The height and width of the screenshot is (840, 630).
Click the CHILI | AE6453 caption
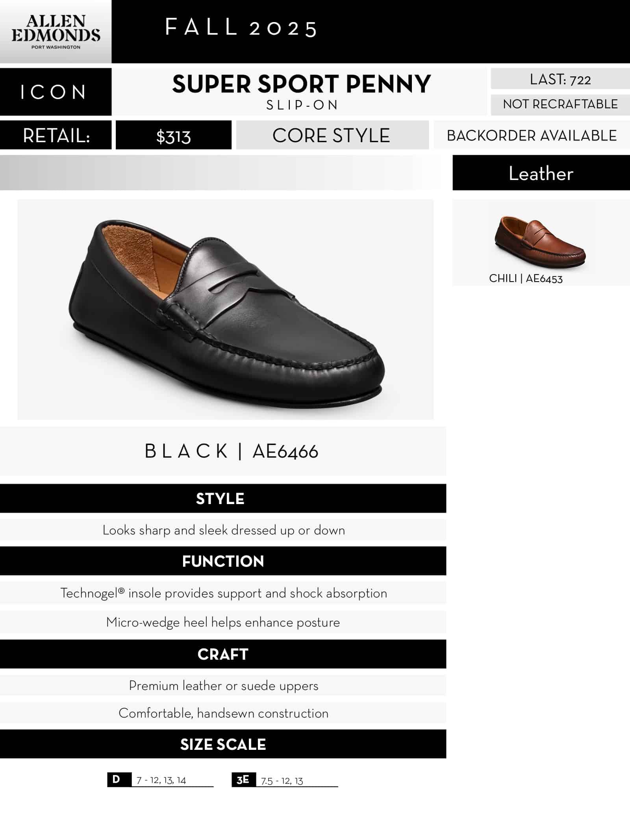526,278
